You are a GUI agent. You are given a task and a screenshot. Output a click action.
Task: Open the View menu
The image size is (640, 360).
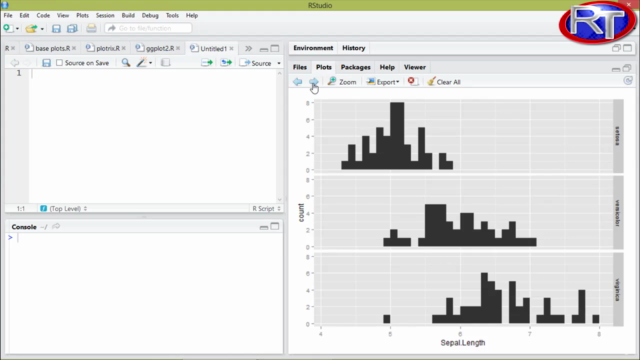pos(62,15)
